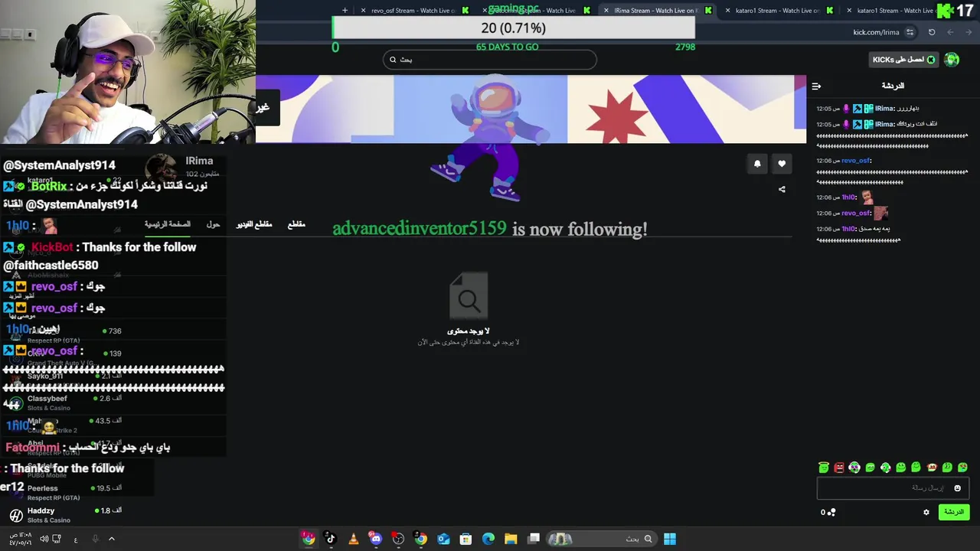Open Discord from the taskbar
This screenshot has width=980, height=551.
[x=376, y=539]
